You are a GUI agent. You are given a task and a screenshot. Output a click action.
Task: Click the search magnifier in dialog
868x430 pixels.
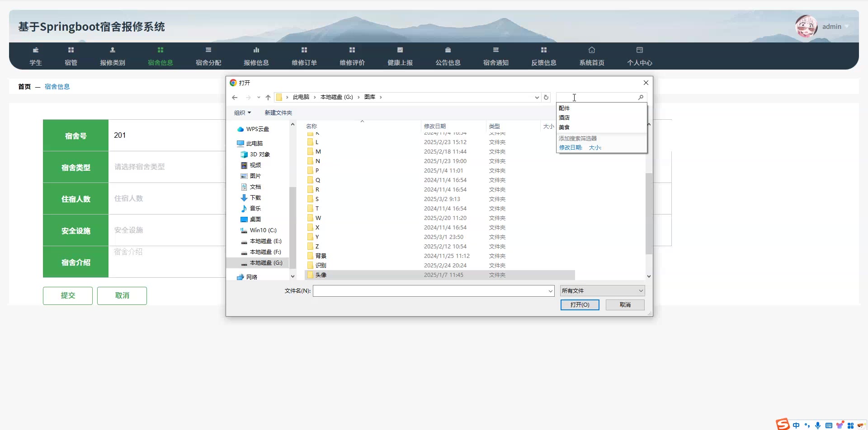[x=641, y=98]
